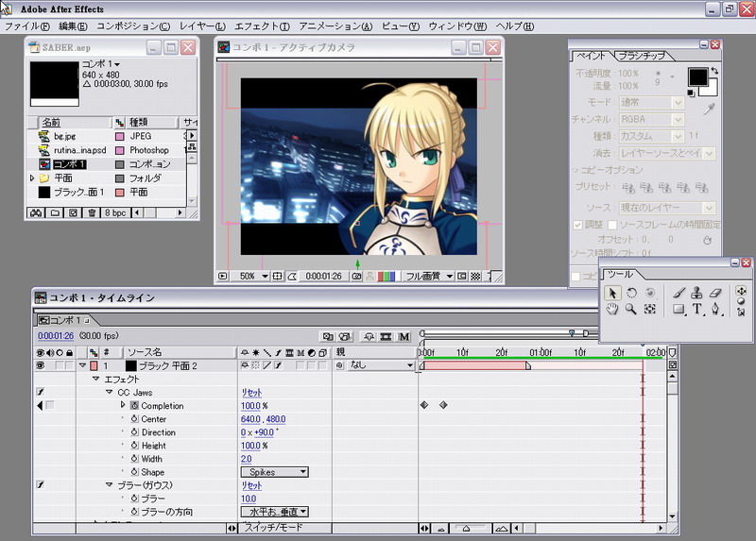
Task: Select the Pen tool
Action: (716, 310)
